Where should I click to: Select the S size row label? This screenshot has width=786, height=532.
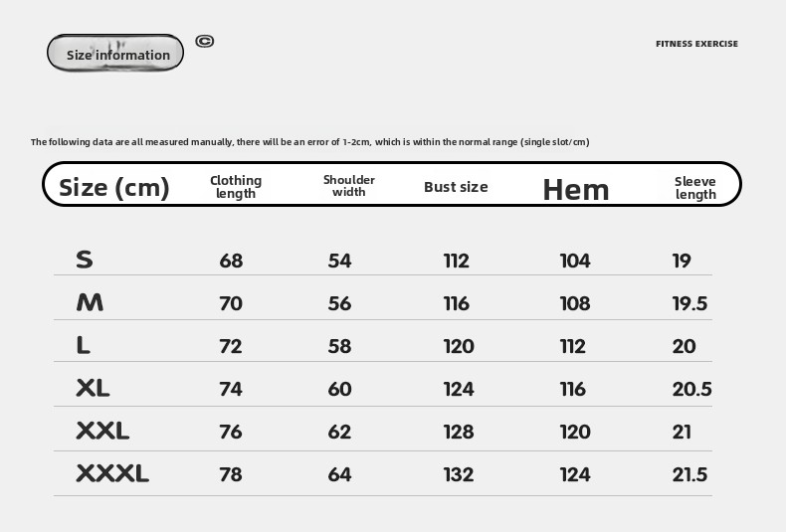click(85, 260)
